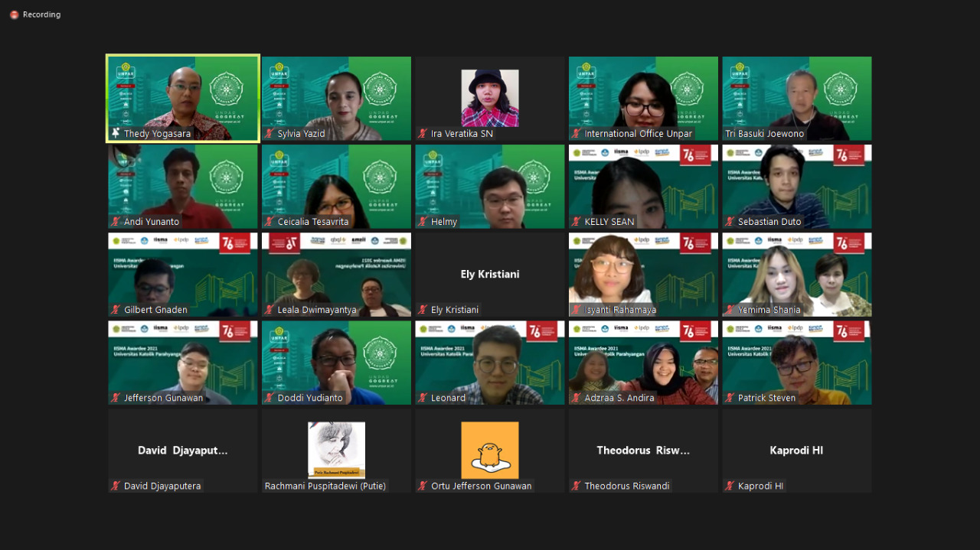This screenshot has width=980, height=550.
Task: Click the Patrick Steven name label
Action: click(766, 398)
